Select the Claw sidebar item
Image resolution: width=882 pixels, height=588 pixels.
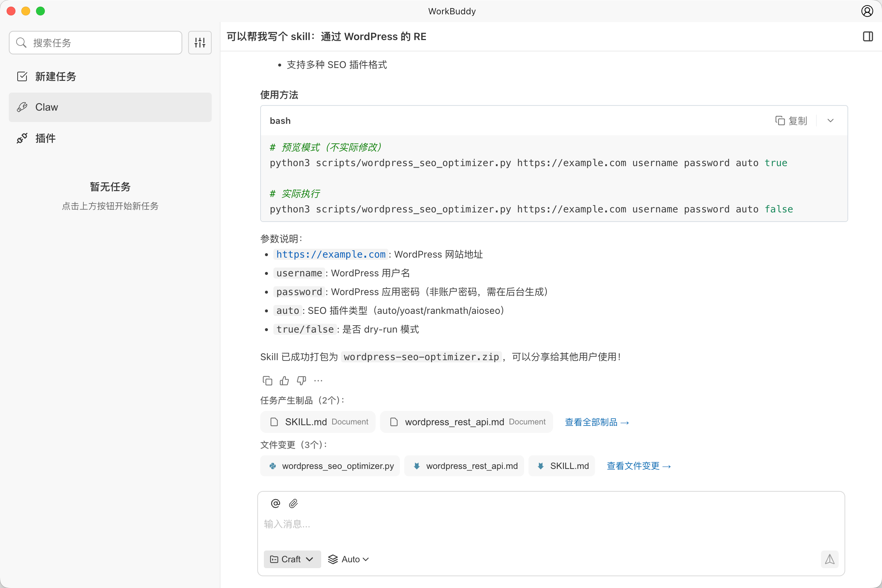point(110,107)
